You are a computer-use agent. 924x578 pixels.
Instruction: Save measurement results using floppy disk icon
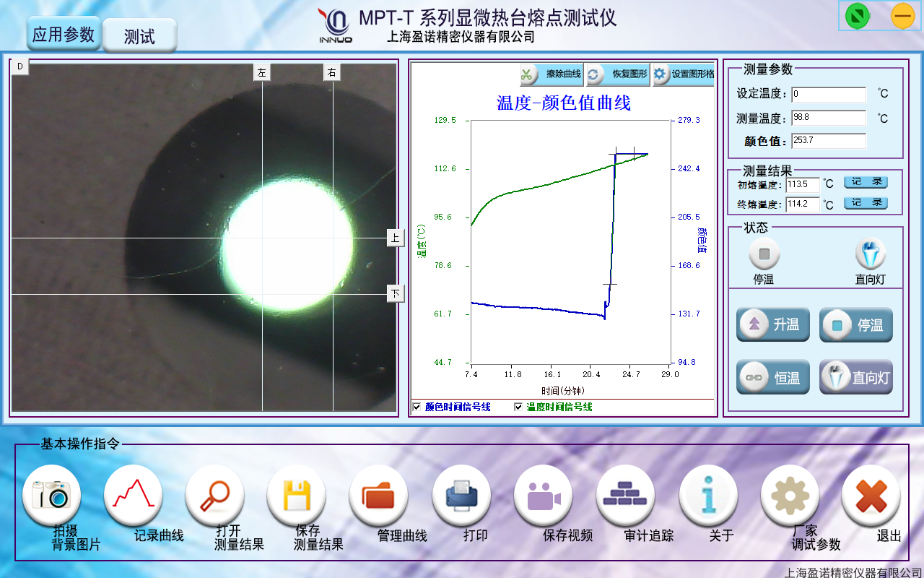(297, 495)
